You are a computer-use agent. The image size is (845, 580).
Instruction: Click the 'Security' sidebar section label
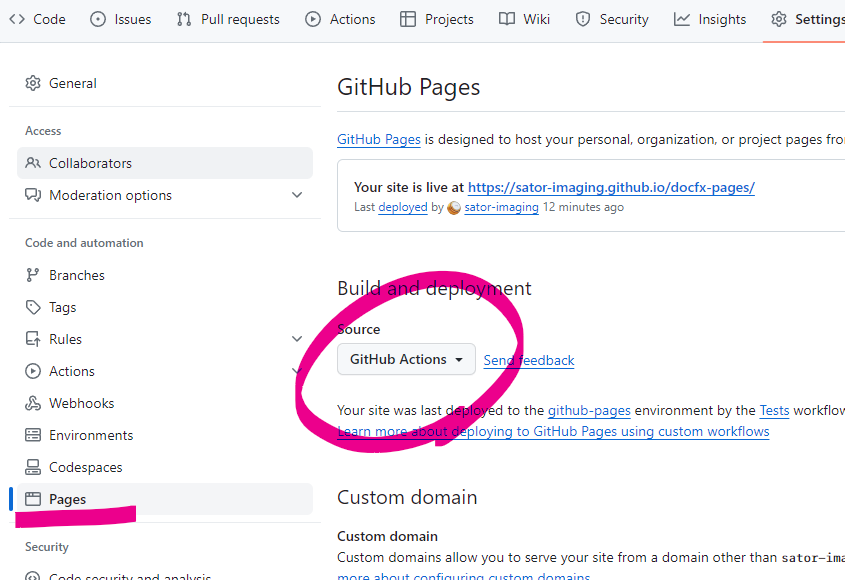[x=47, y=547]
